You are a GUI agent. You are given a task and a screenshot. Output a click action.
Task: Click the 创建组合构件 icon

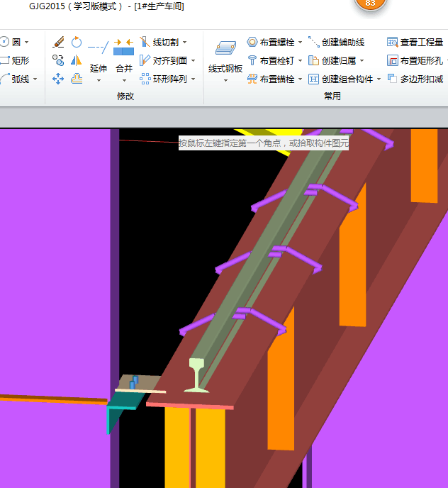point(313,79)
